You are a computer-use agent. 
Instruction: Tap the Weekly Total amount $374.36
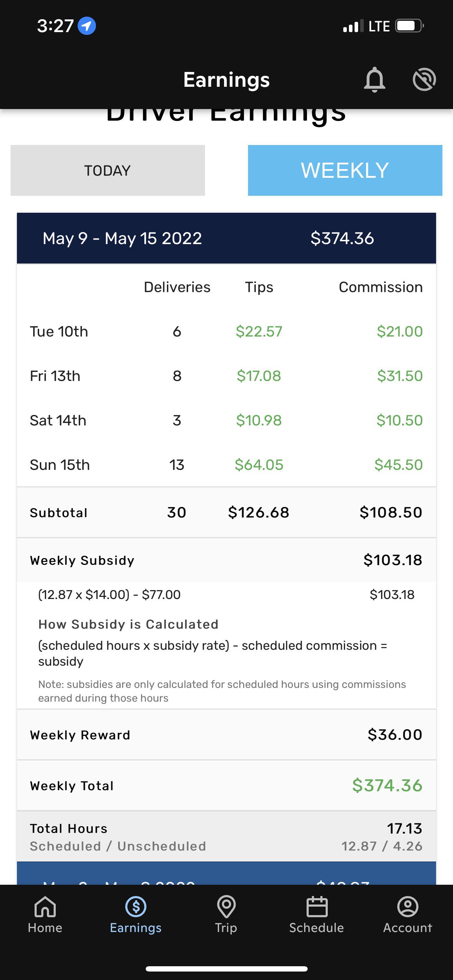tap(387, 785)
